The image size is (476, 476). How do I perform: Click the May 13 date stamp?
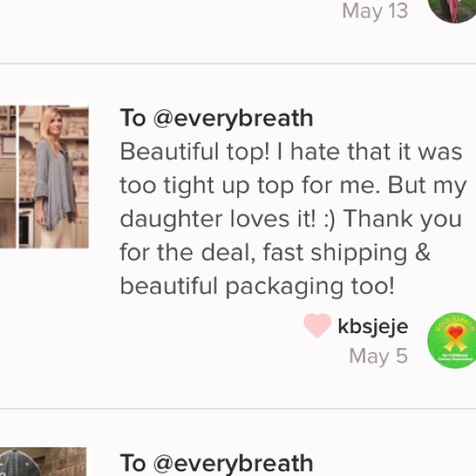(375, 11)
